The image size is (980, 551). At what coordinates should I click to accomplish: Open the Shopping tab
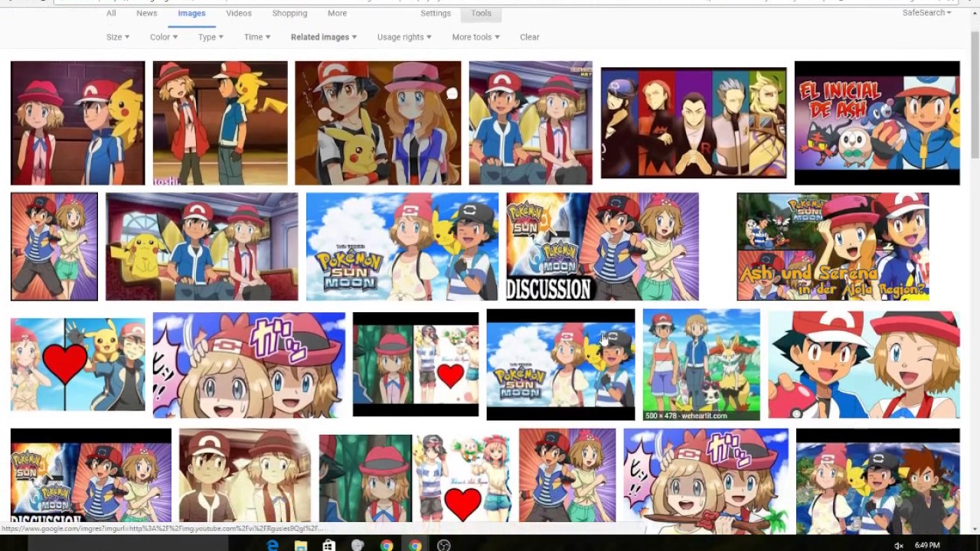coord(289,13)
